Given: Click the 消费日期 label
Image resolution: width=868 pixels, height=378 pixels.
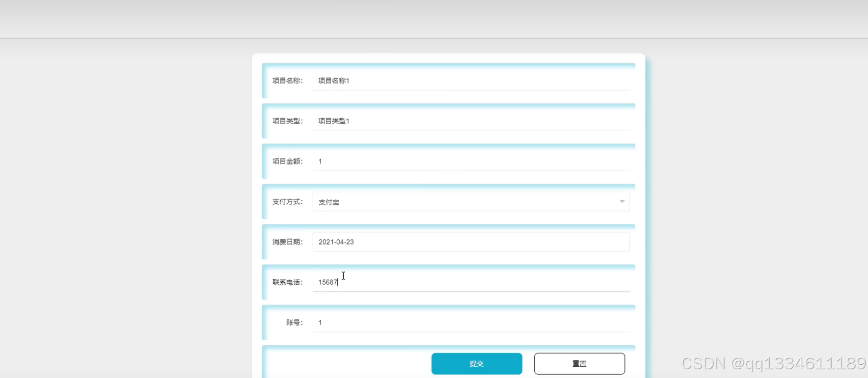Looking at the screenshot, I should (x=288, y=242).
